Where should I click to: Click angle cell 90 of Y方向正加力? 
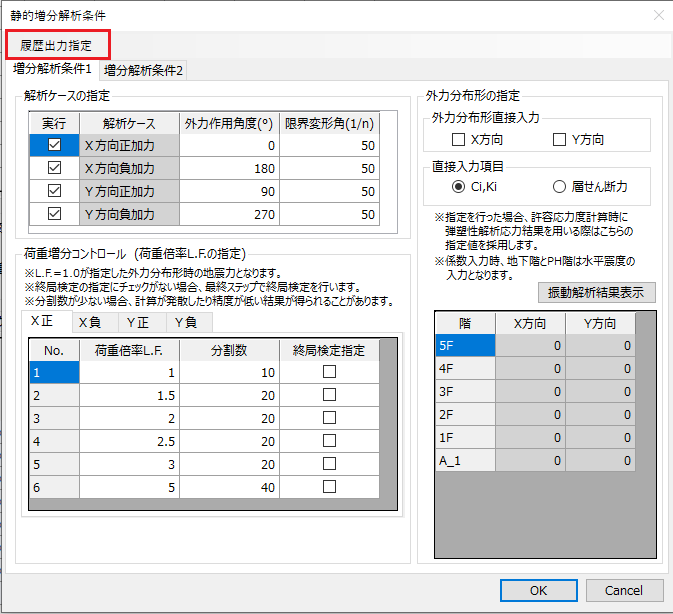coord(230,191)
